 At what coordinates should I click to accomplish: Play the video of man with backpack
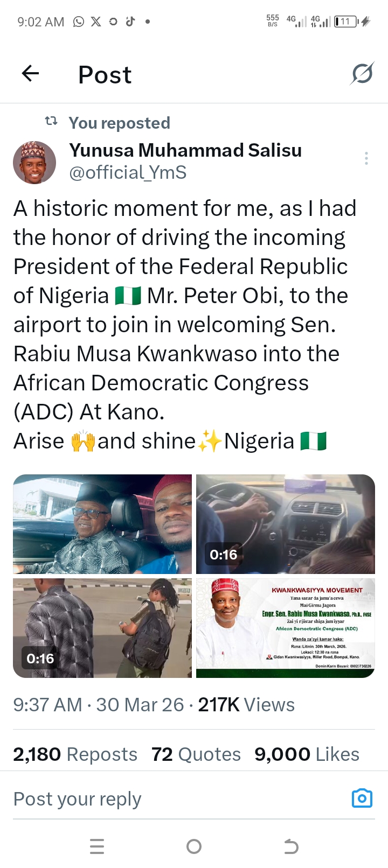click(102, 628)
